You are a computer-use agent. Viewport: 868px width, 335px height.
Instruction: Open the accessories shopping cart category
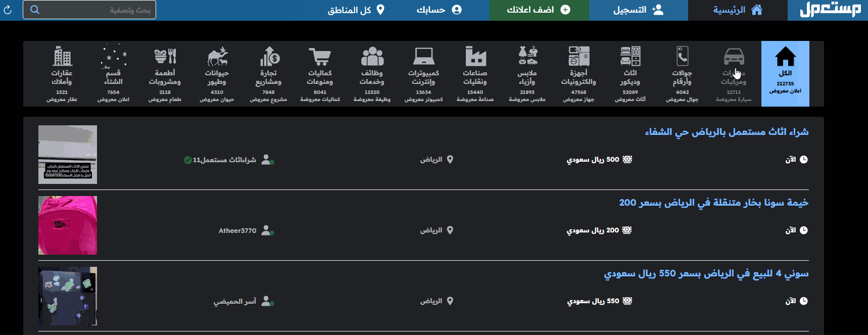[x=320, y=57]
